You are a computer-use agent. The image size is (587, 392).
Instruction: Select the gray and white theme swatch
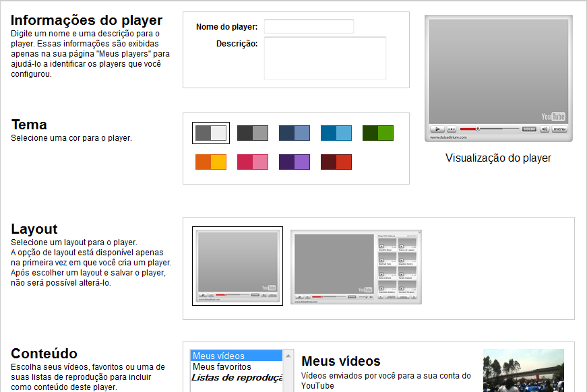pyautogui.click(x=211, y=133)
